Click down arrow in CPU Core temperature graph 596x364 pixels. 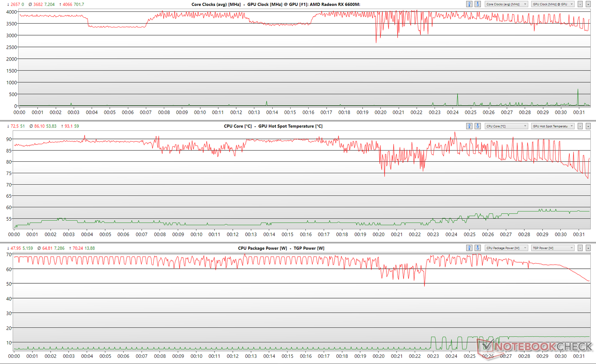pyautogui.click(x=477, y=126)
